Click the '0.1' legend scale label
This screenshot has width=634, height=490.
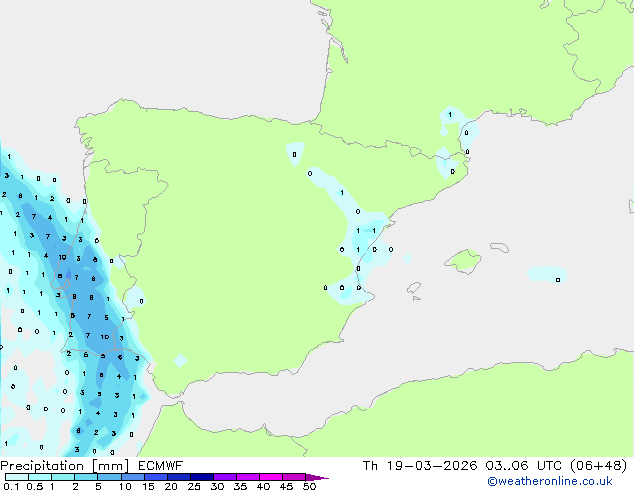click(11, 486)
